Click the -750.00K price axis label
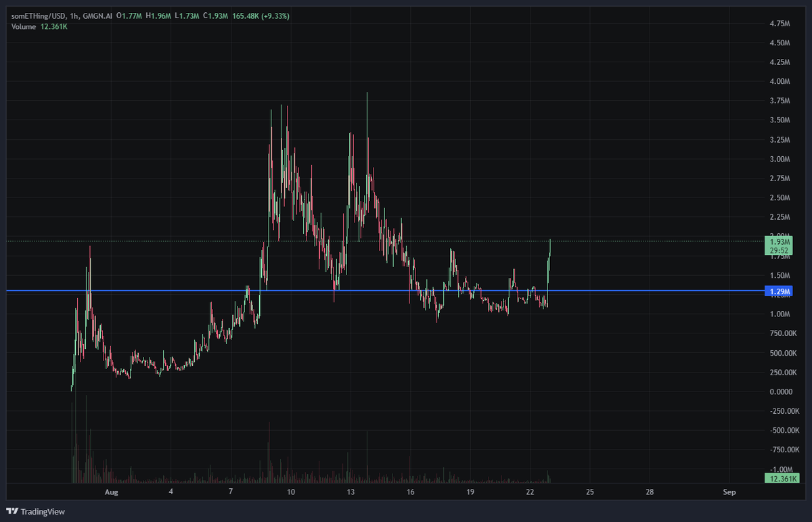Screen dimensions: 812x522 [x=785, y=450]
